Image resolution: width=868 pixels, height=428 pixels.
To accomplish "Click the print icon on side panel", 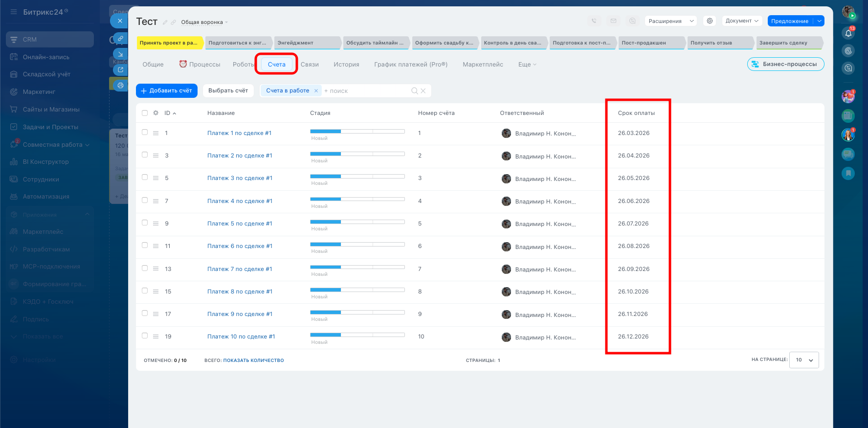I will pos(120,86).
